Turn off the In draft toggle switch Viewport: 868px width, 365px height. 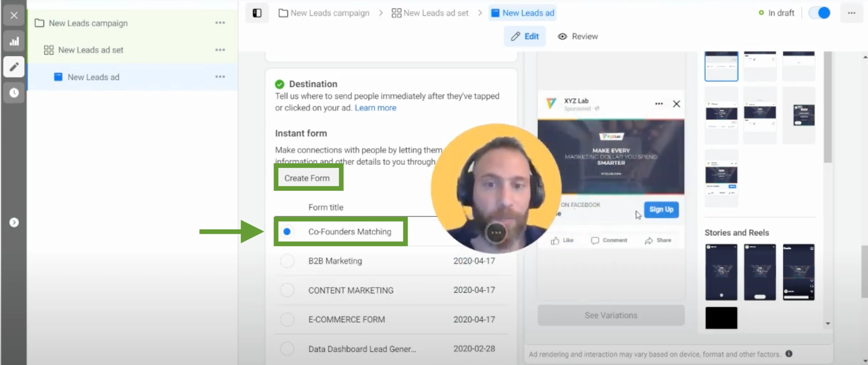point(819,13)
